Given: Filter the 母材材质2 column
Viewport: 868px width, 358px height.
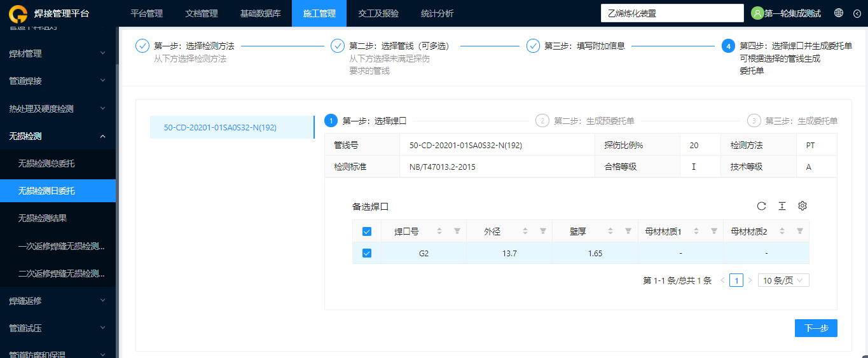Looking at the screenshot, I should [x=800, y=231].
